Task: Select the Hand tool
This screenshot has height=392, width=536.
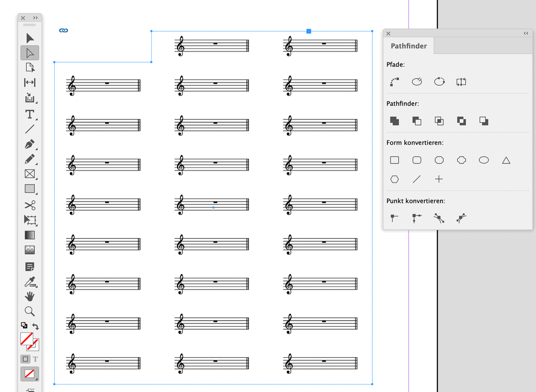Action: (x=30, y=297)
